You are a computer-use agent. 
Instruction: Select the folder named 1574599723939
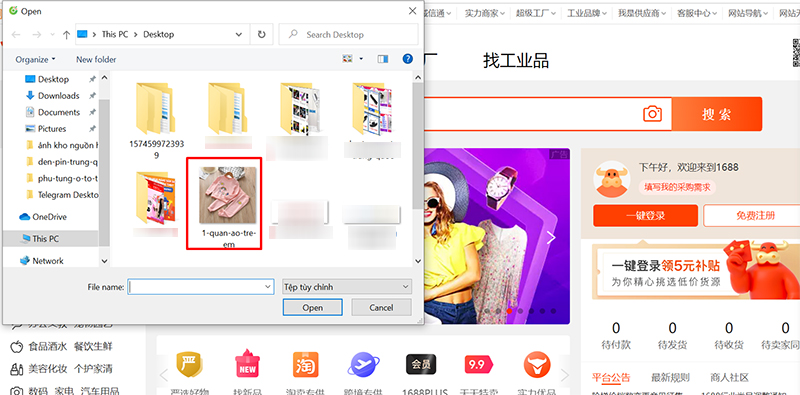(x=156, y=120)
